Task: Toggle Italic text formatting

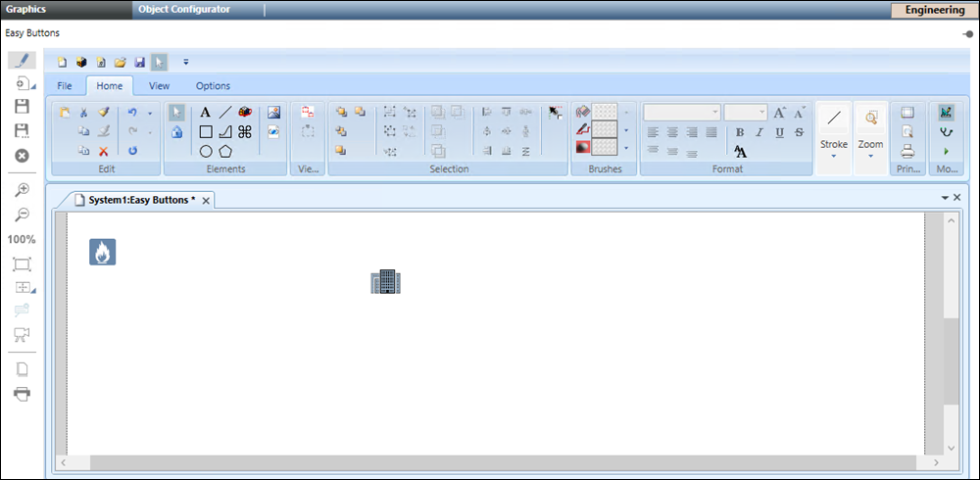Action: click(759, 132)
